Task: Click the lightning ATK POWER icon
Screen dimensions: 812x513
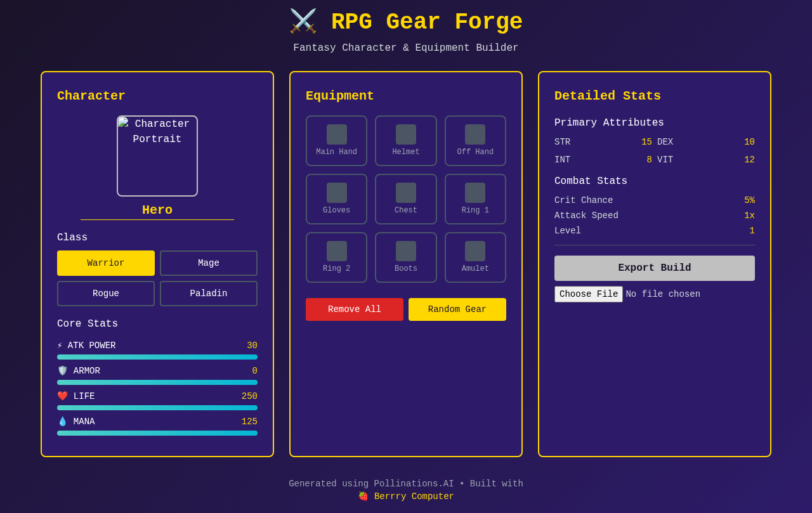Action: 60,346
